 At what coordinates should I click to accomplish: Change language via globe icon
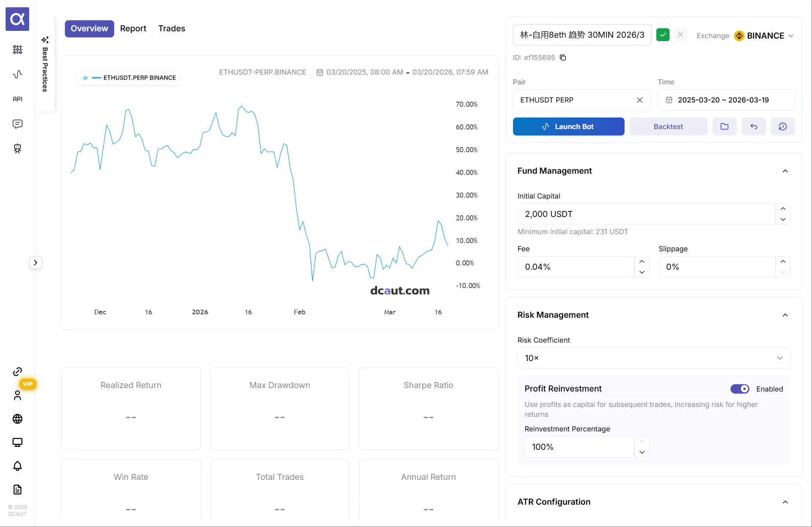pos(18,419)
